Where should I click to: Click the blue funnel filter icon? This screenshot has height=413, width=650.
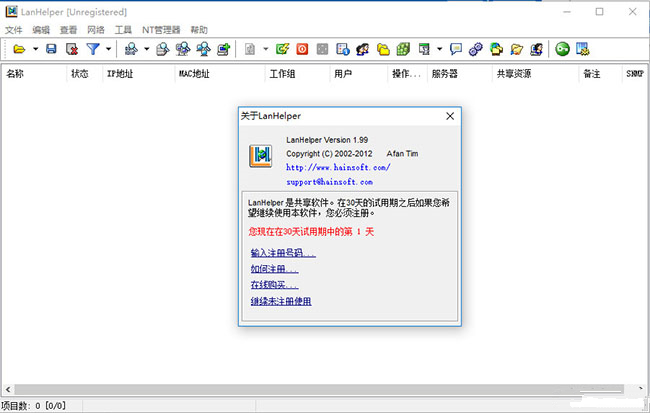[x=93, y=49]
